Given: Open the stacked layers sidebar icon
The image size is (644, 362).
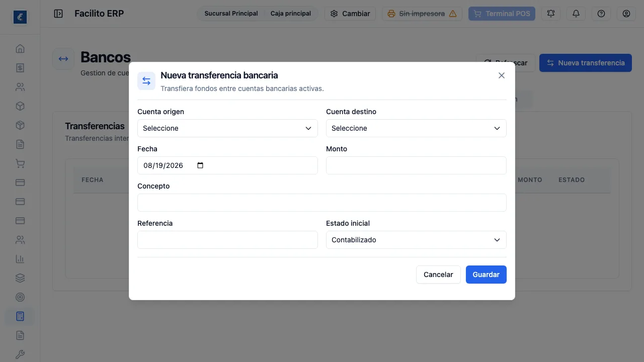Looking at the screenshot, I should pos(20,278).
